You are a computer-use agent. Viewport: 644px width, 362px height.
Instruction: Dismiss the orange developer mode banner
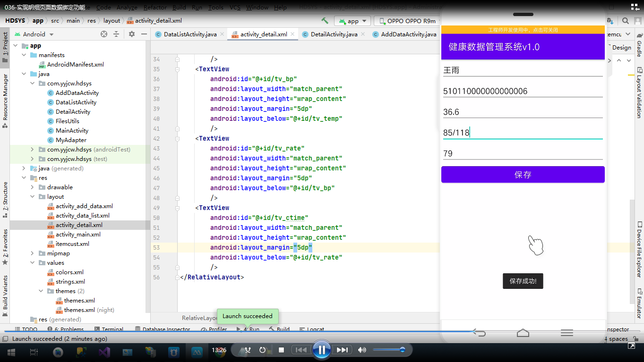point(523,30)
